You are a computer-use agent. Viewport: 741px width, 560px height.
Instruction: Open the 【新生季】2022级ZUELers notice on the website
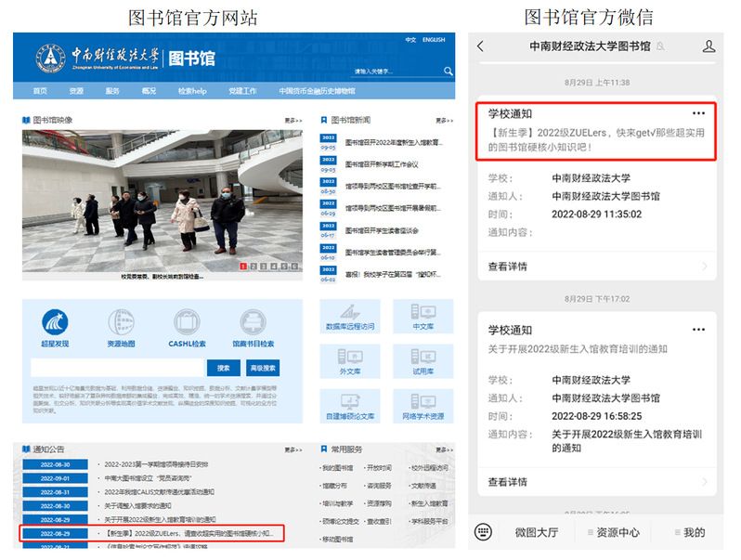(x=189, y=534)
